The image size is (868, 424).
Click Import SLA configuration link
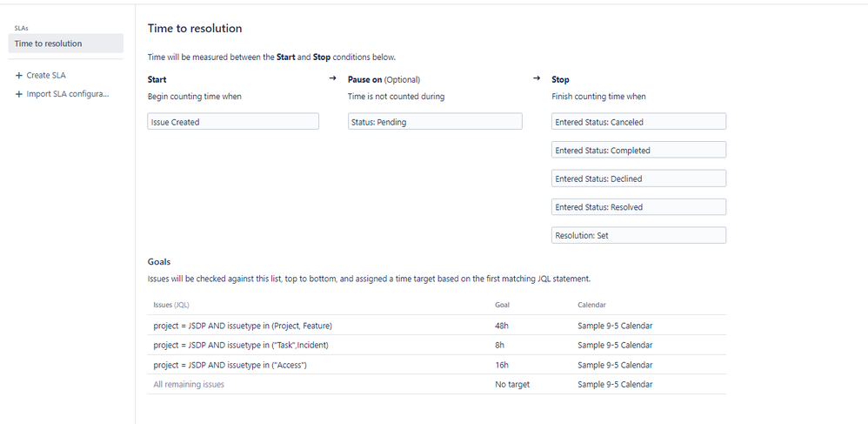(x=68, y=94)
